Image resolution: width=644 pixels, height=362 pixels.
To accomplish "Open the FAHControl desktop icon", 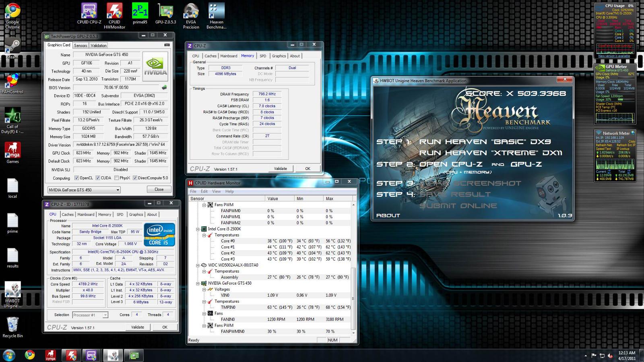I will point(12,83).
